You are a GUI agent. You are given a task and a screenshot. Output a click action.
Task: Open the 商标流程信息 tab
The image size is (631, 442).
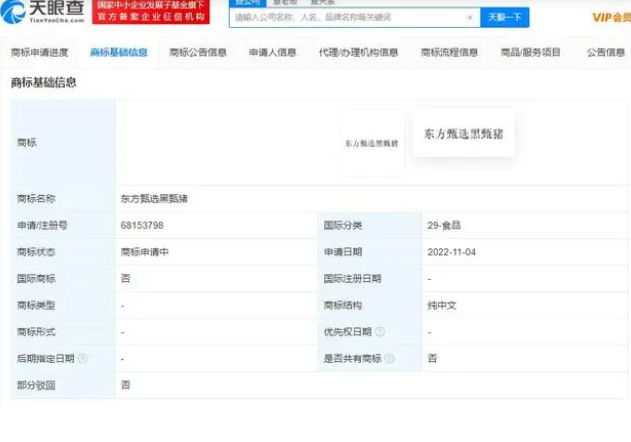pos(449,52)
